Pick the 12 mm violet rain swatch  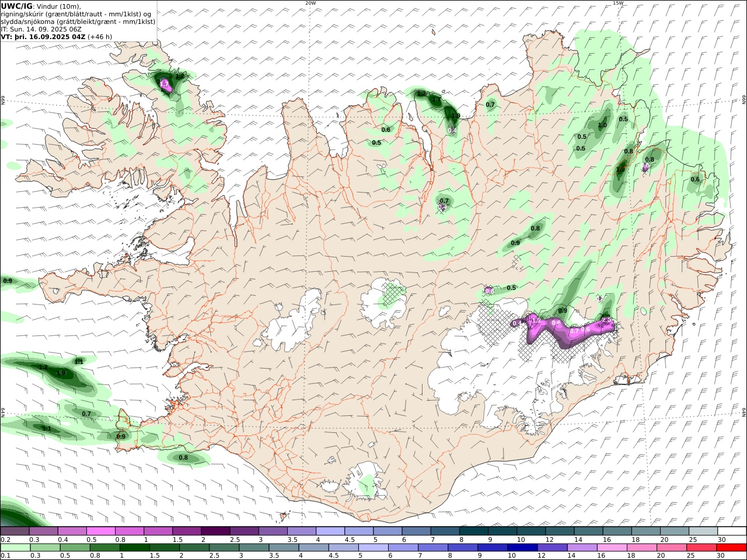(551, 548)
